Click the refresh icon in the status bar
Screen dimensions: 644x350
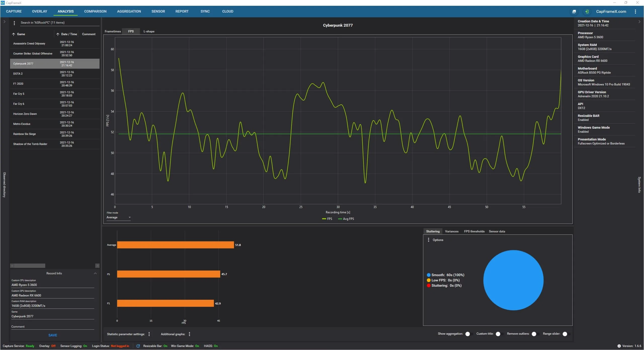tap(138, 346)
